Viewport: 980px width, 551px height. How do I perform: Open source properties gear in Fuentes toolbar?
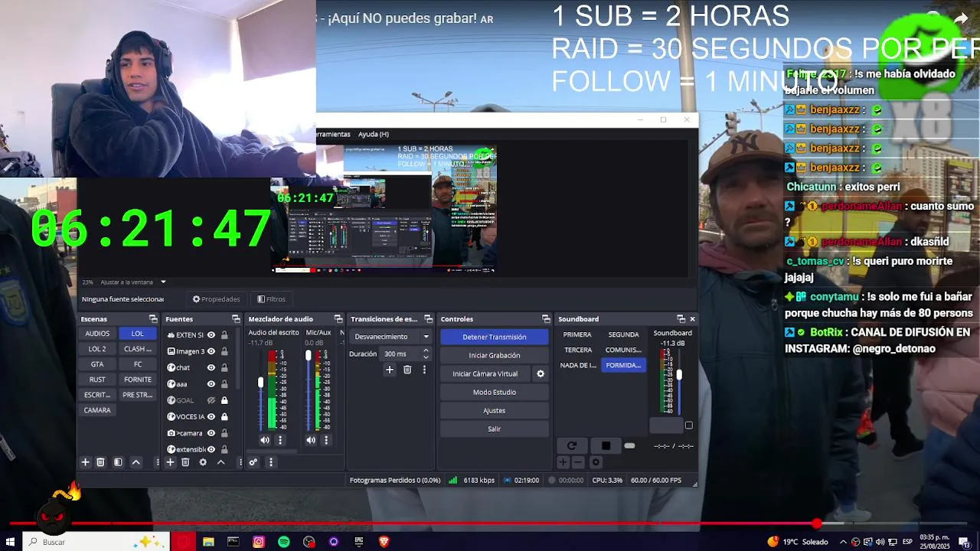tap(203, 462)
